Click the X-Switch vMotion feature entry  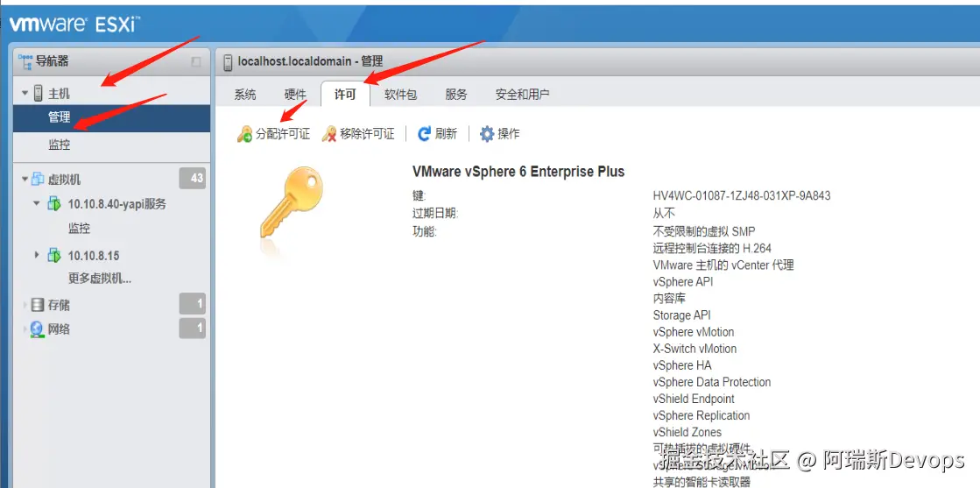[695, 349]
